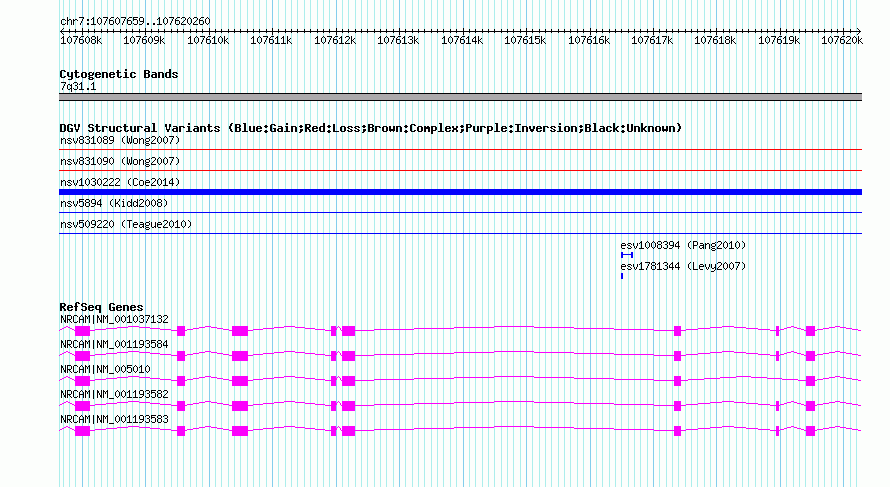Open transcript label NRCAM|NM_001193583
Viewport: 890px width, 487px height.
pyautogui.click(x=114, y=419)
